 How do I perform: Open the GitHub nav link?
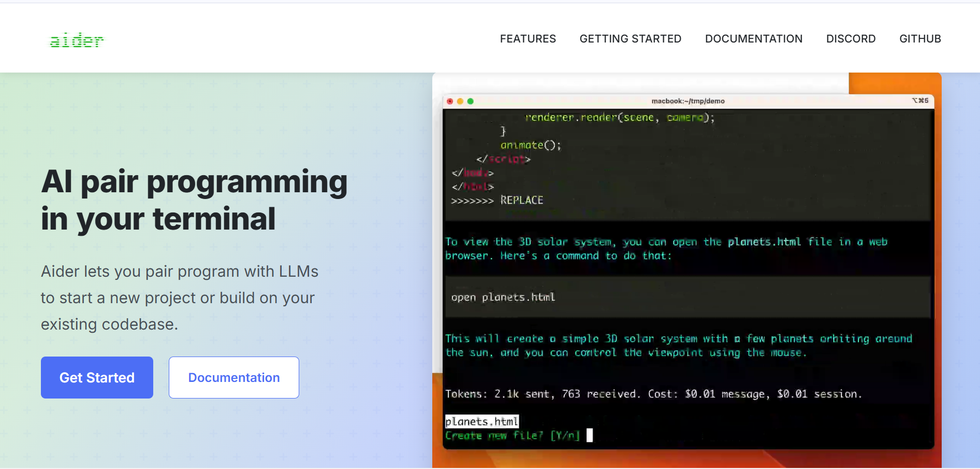coord(920,39)
